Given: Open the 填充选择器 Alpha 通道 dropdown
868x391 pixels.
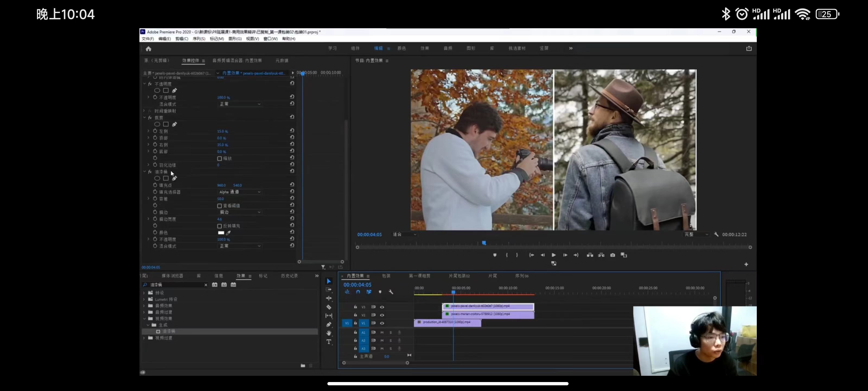Looking at the screenshot, I should pos(240,192).
